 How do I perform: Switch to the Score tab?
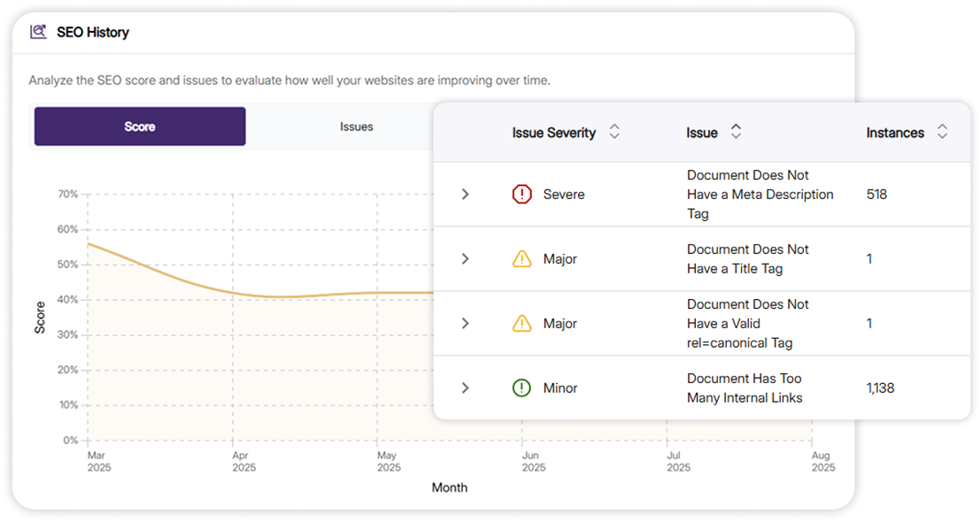pos(140,127)
